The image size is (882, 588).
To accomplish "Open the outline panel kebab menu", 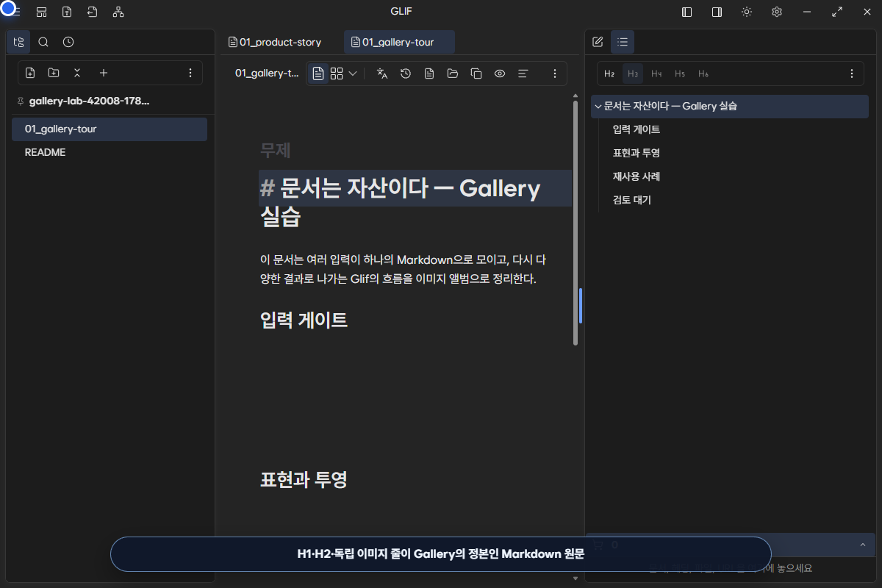I will 852,73.
